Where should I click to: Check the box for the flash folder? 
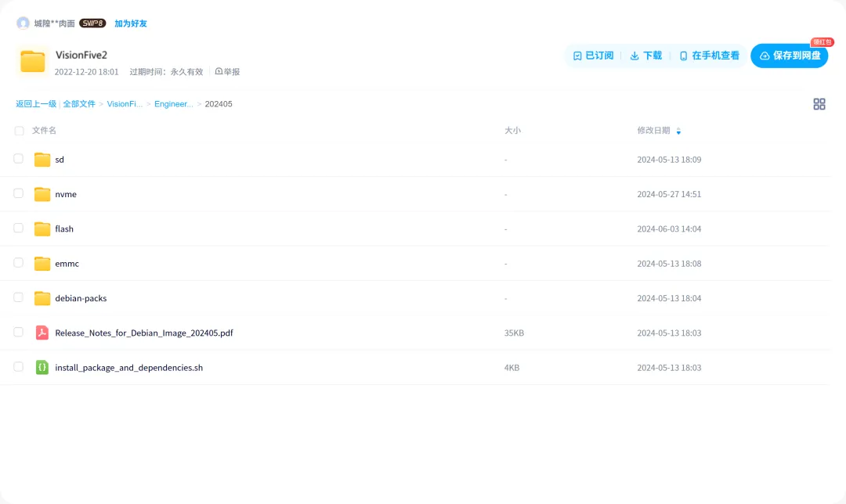point(18,228)
